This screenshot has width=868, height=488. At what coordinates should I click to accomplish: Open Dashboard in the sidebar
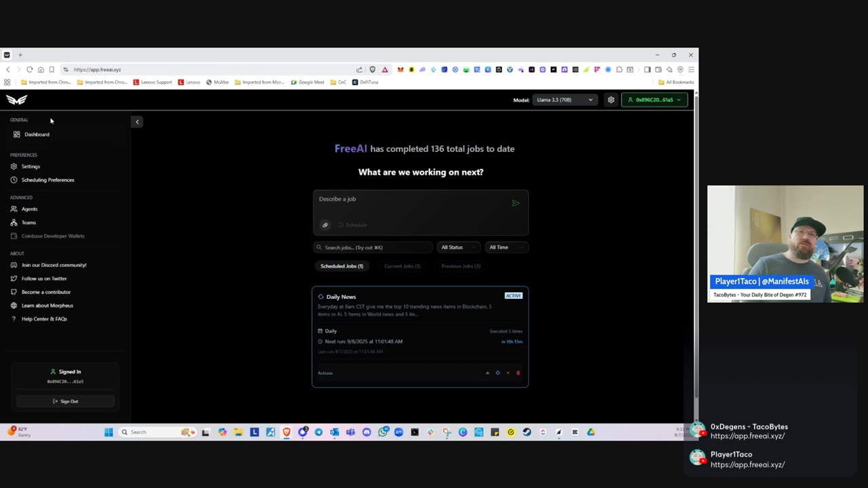(x=32, y=134)
